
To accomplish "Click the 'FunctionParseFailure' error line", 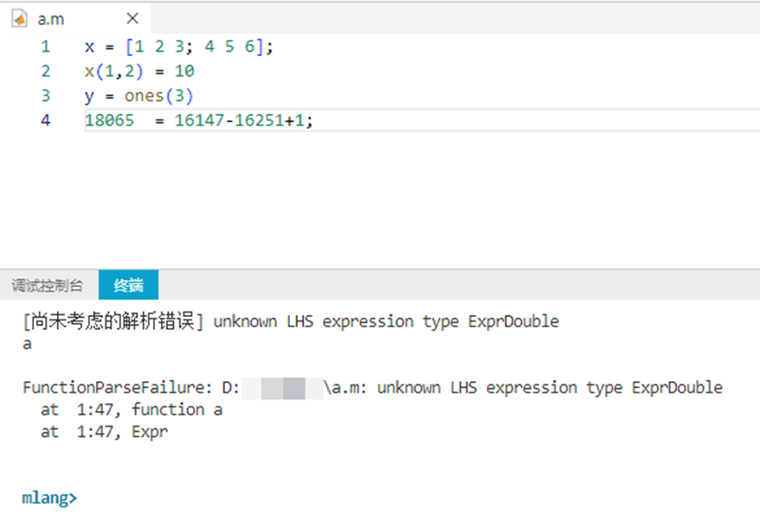I will tap(373, 388).
